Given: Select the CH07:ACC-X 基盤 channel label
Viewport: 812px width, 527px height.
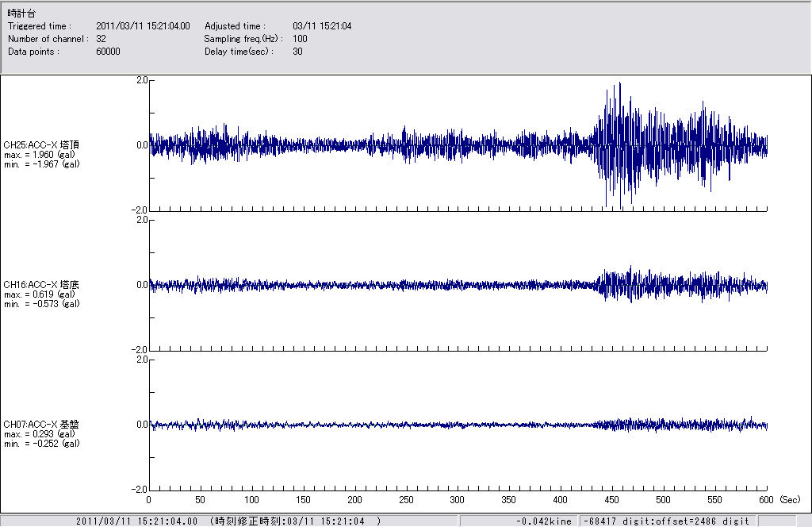Looking at the screenshot, I should (x=41, y=425).
